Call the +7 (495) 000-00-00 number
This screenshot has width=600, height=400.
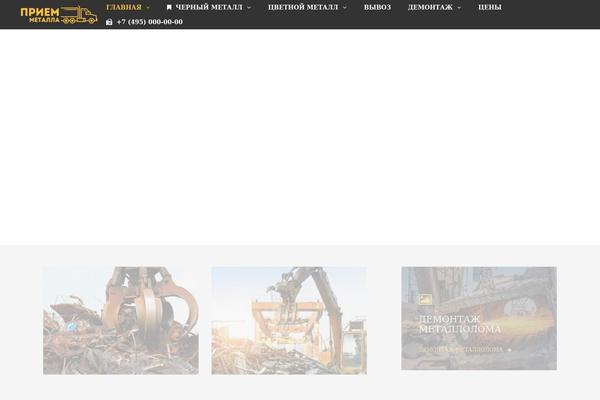point(150,22)
